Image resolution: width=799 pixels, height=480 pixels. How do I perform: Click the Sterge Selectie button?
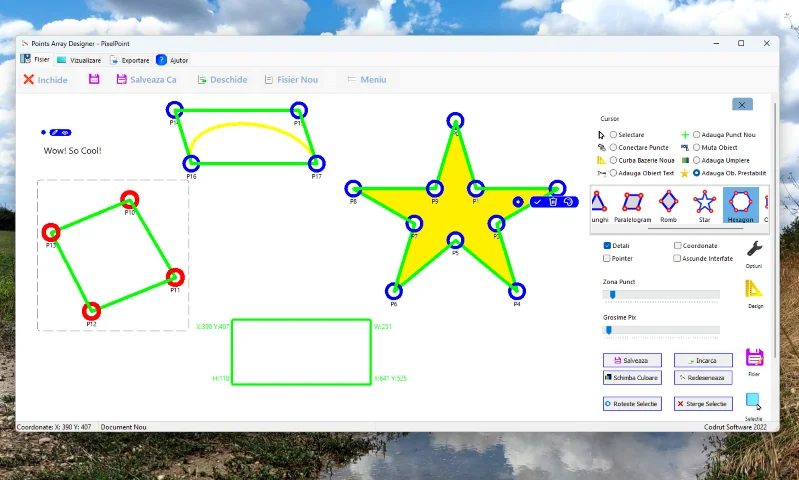(703, 404)
